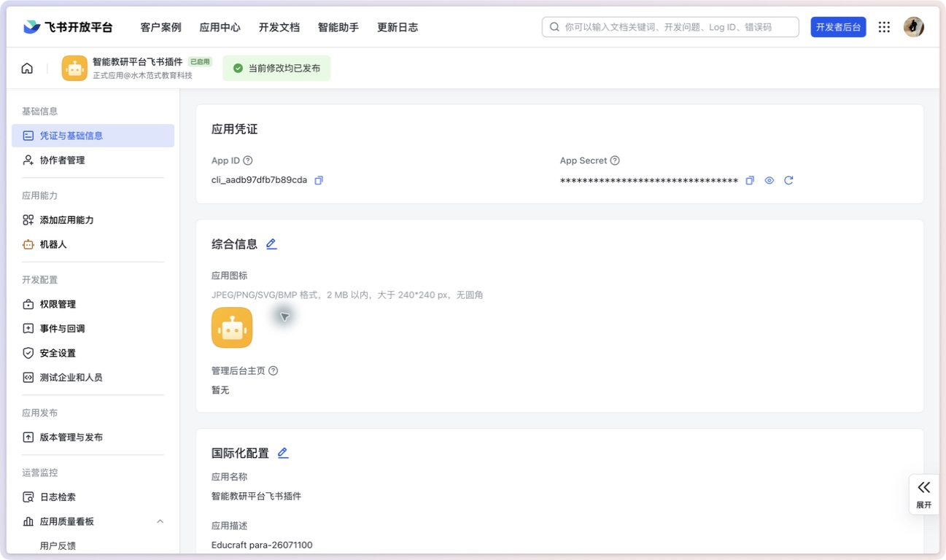Reveal the App Secret with eye icon

point(769,180)
